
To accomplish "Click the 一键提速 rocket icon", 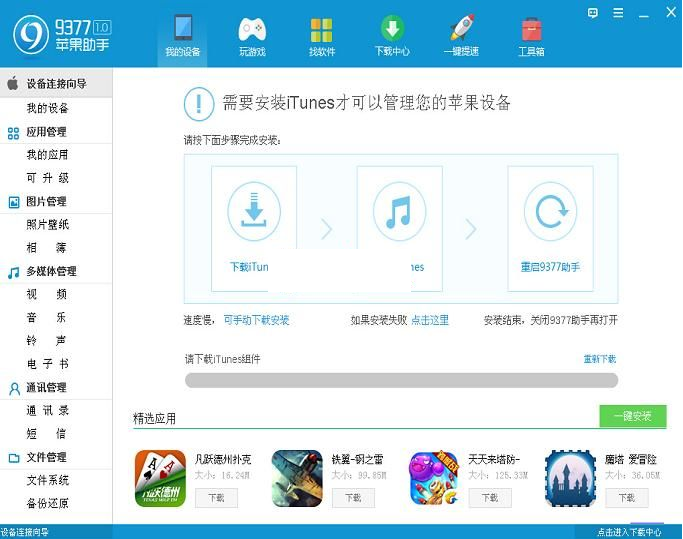I will pyautogui.click(x=462, y=29).
